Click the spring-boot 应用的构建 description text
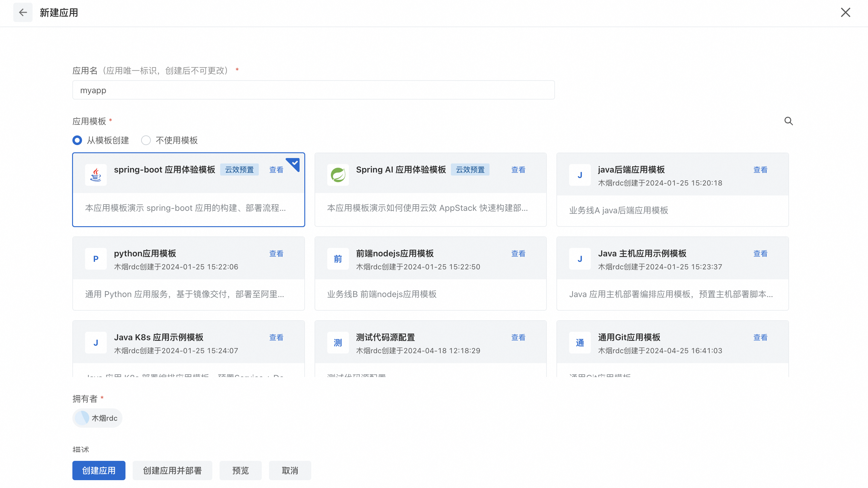 185,208
